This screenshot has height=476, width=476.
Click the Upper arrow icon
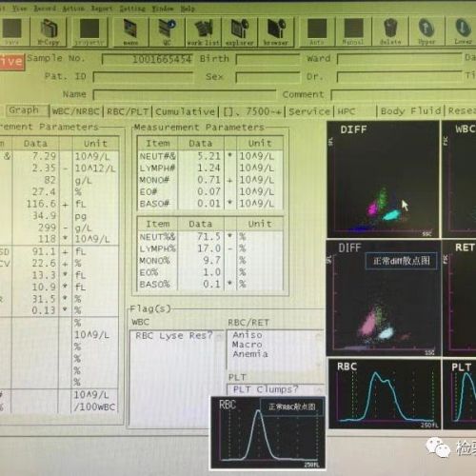426,31
